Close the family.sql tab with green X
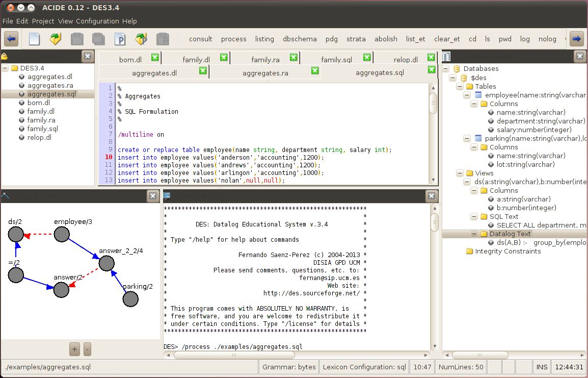Screen dimensions: 588x378 [367, 57]
